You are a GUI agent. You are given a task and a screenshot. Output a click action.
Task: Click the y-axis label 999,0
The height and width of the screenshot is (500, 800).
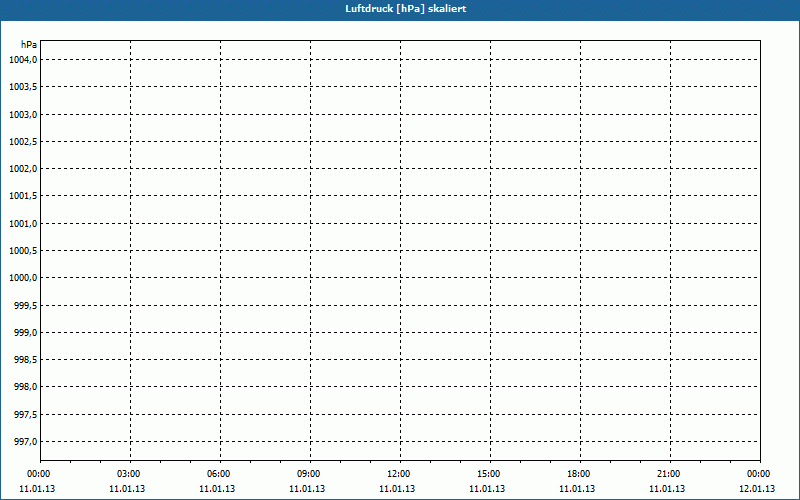pos(26,333)
